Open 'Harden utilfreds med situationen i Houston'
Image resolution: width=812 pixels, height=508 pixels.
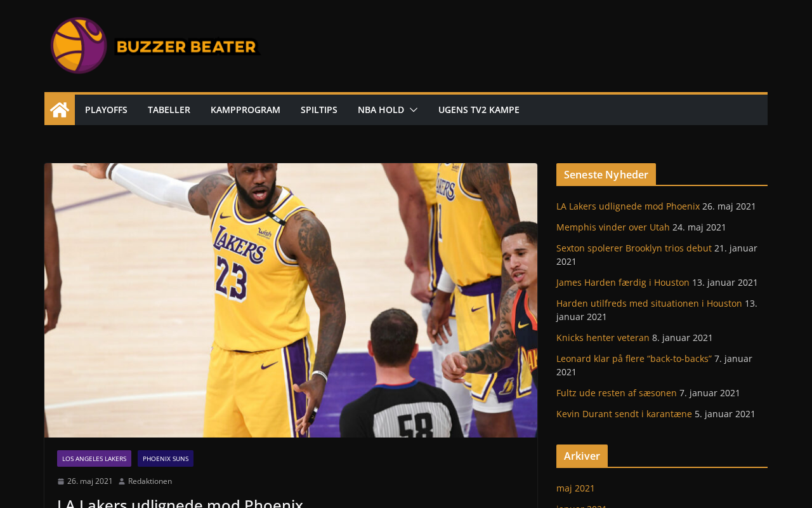pos(649,304)
